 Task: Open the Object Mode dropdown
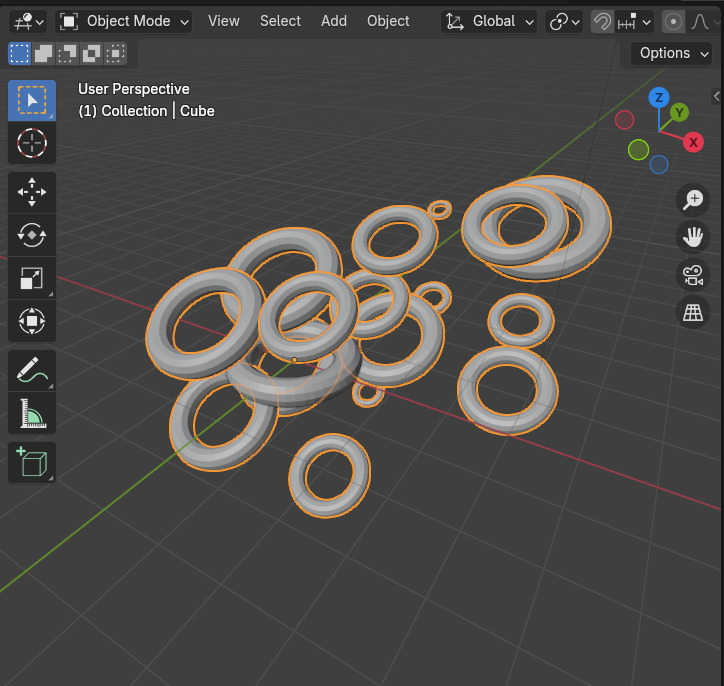[124, 21]
